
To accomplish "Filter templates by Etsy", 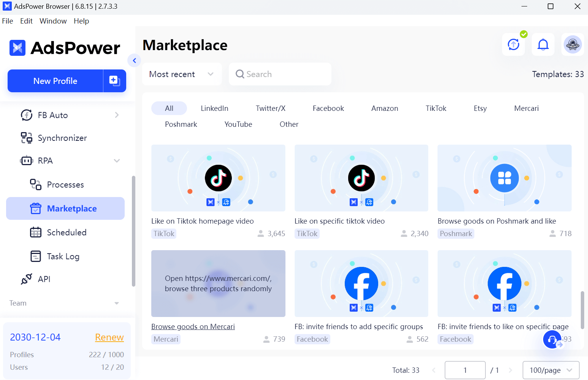I will pyautogui.click(x=480, y=108).
